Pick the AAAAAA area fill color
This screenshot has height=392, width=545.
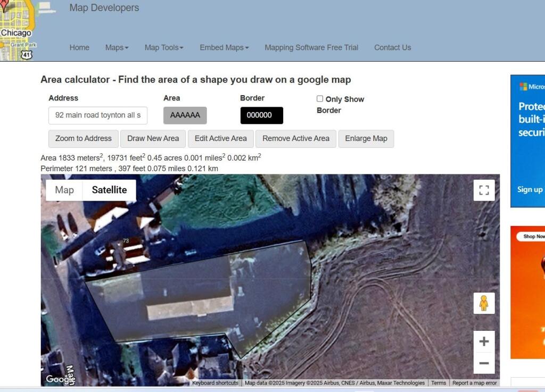(x=185, y=115)
